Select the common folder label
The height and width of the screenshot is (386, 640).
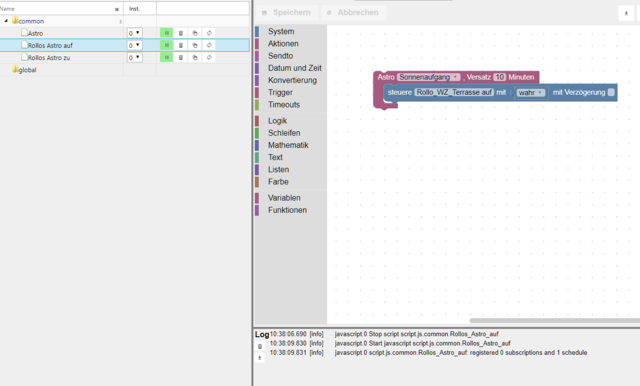31,21
